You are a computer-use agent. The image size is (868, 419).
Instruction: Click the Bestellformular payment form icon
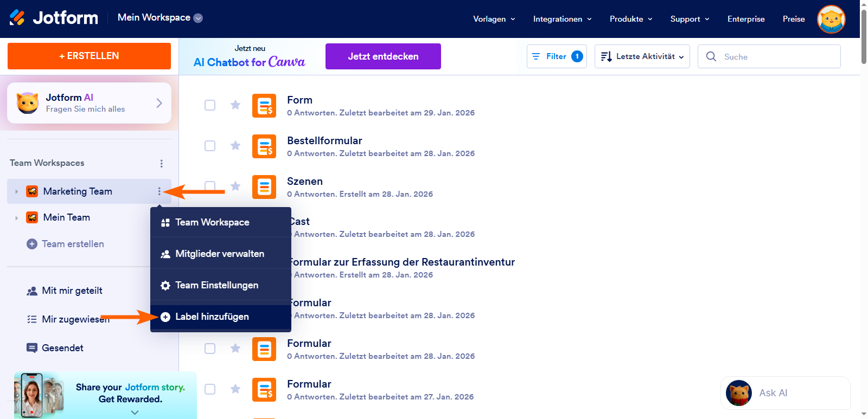click(x=264, y=146)
